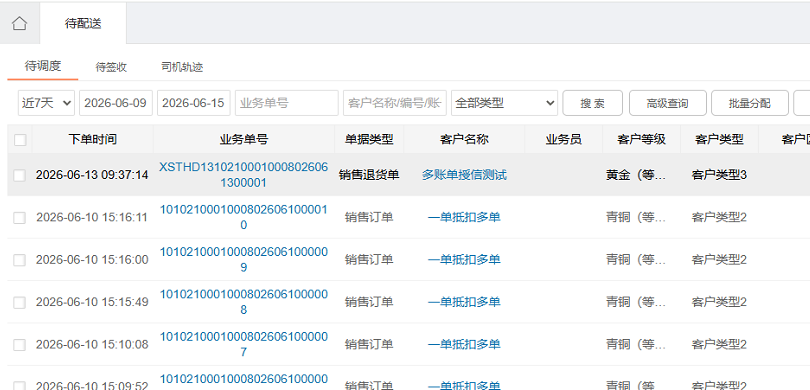Open the 司机轨迹 sub-tab
The image size is (810, 390).
pyautogui.click(x=182, y=67)
